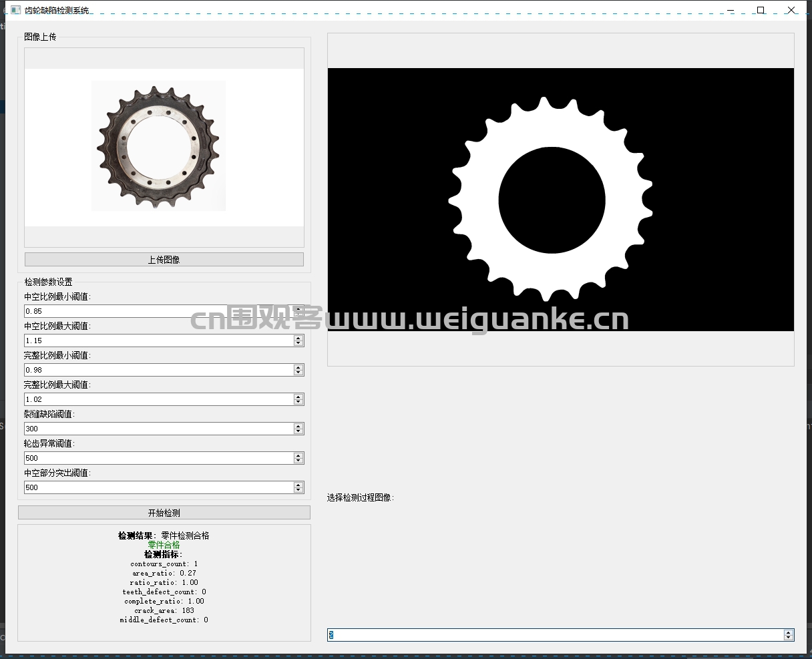Focus the 完整比例最小阈值 field showing 0.98
This screenshot has width=812, height=659.
pyautogui.click(x=164, y=370)
